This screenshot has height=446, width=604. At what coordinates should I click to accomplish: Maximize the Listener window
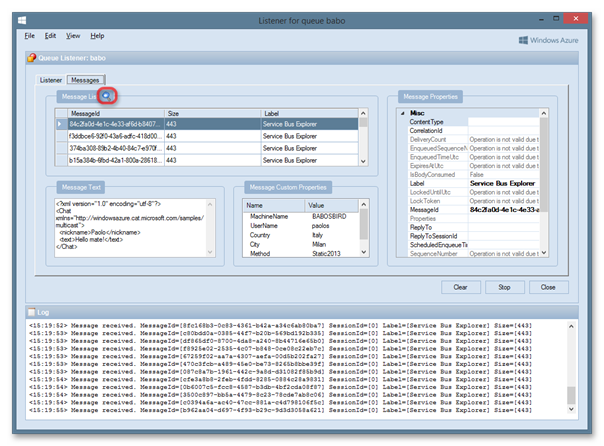pos(556,18)
